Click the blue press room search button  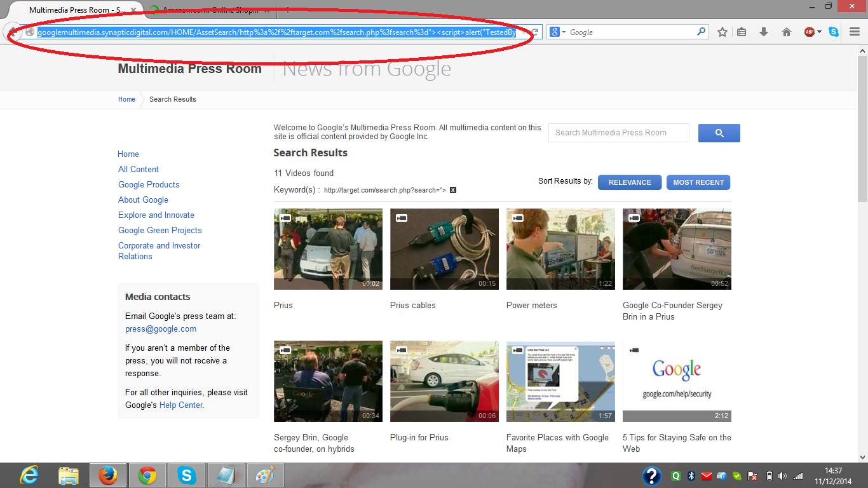719,133
